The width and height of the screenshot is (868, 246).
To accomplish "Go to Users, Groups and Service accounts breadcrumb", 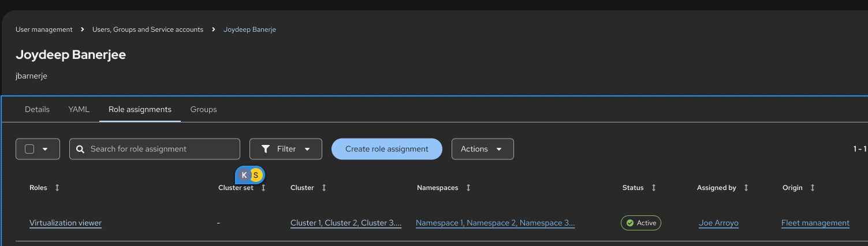I will (148, 29).
